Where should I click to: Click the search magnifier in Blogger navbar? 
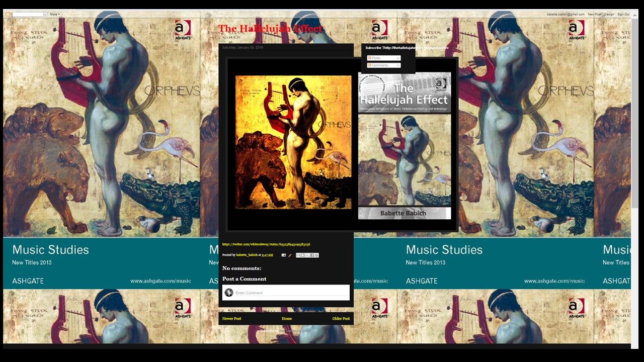coord(44,14)
